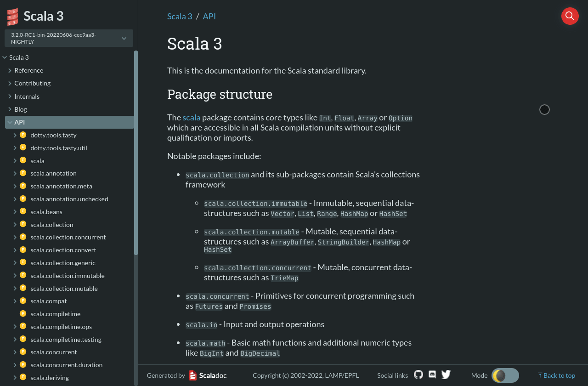The height and width of the screenshot is (386, 588).
Task: Open dotty.tools.tasty.util in the tree
Action: click(59, 148)
